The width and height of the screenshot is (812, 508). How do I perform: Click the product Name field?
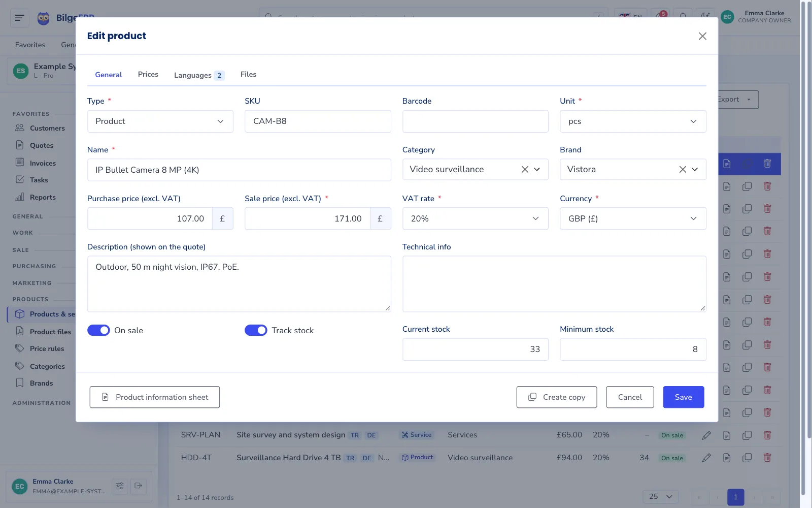tap(239, 170)
